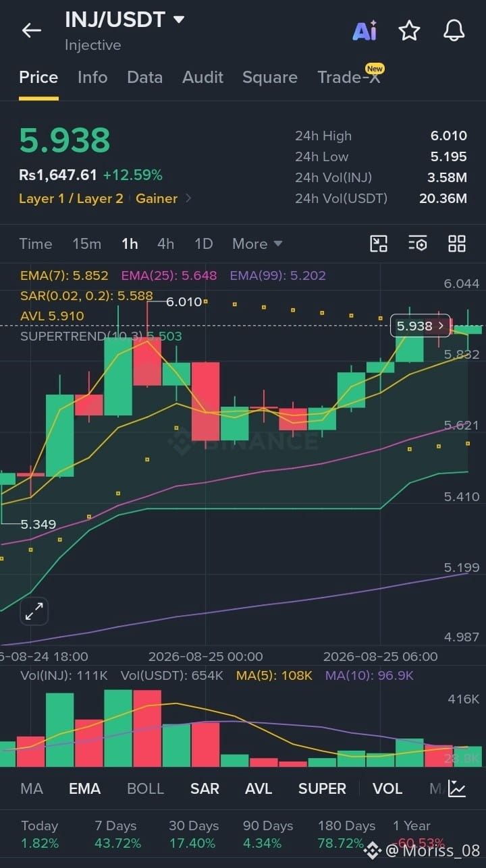Tap the EMA(7): 5.852 legend
The image size is (486, 868).
pyautogui.click(x=64, y=275)
